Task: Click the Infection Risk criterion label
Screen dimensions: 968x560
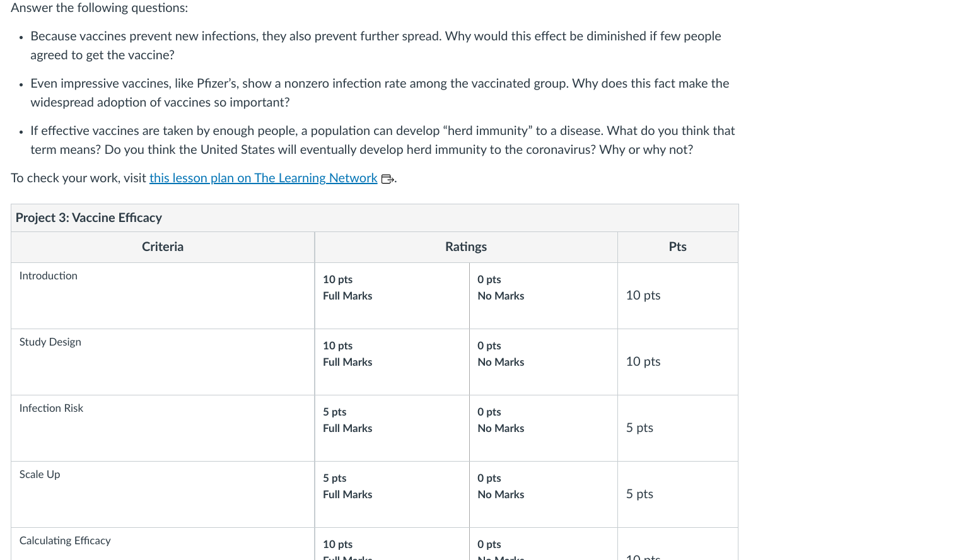Action: (x=51, y=408)
